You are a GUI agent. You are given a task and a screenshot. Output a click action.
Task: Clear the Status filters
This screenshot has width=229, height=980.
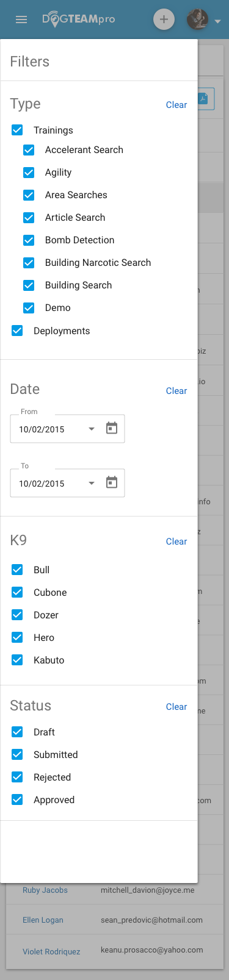tap(176, 707)
